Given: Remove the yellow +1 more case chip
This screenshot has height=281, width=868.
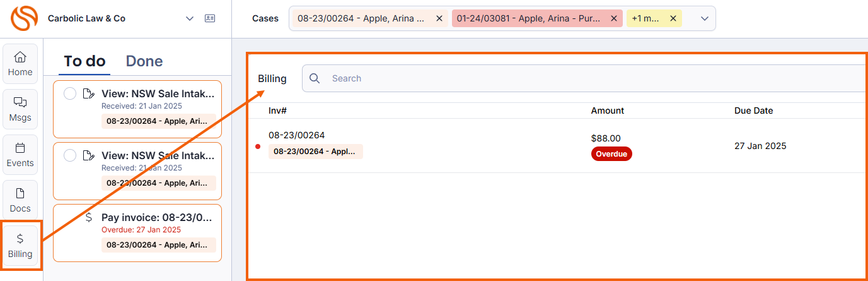Looking at the screenshot, I should click(x=673, y=19).
